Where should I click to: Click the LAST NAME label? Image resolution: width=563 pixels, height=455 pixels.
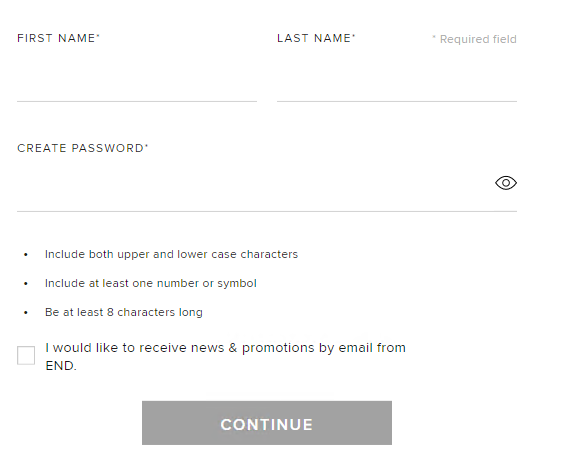(314, 38)
